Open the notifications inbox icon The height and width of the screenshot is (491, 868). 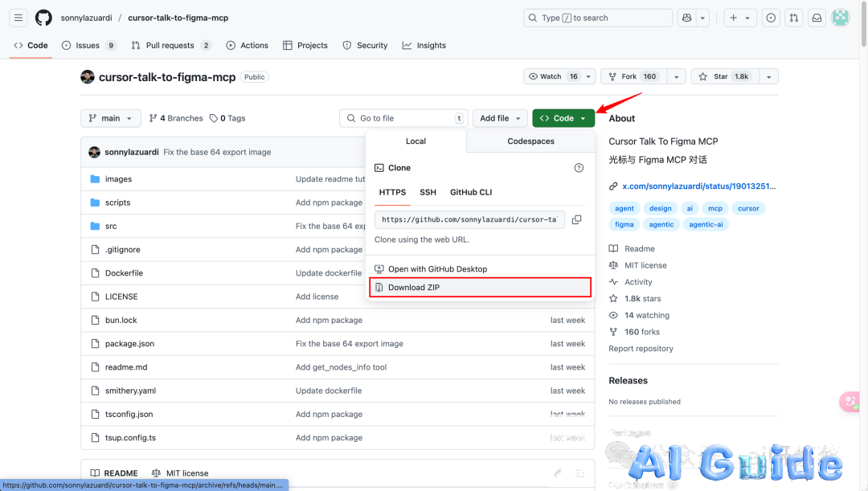click(817, 18)
